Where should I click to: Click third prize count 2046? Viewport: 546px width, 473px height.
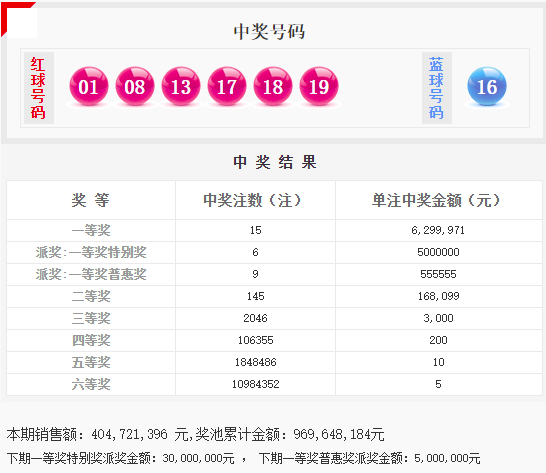click(x=255, y=318)
